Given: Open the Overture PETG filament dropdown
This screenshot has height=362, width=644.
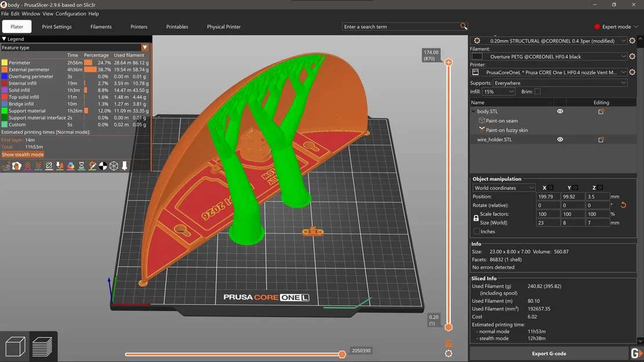Looking at the screenshot, I should pos(623,56).
